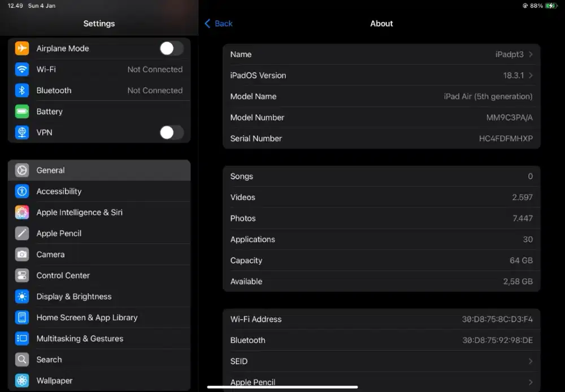
Task: Open the Wallpaper settings icon
Action: (21, 380)
